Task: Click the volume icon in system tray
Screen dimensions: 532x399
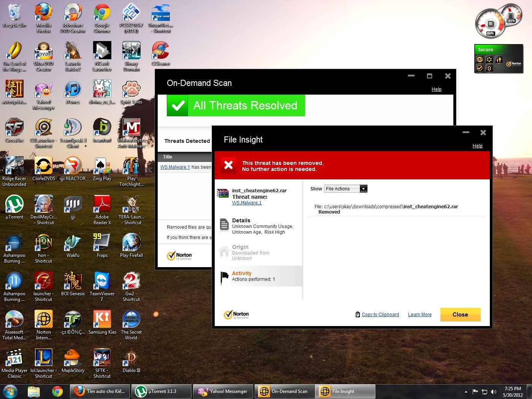Action: click(x=494, y=392)
